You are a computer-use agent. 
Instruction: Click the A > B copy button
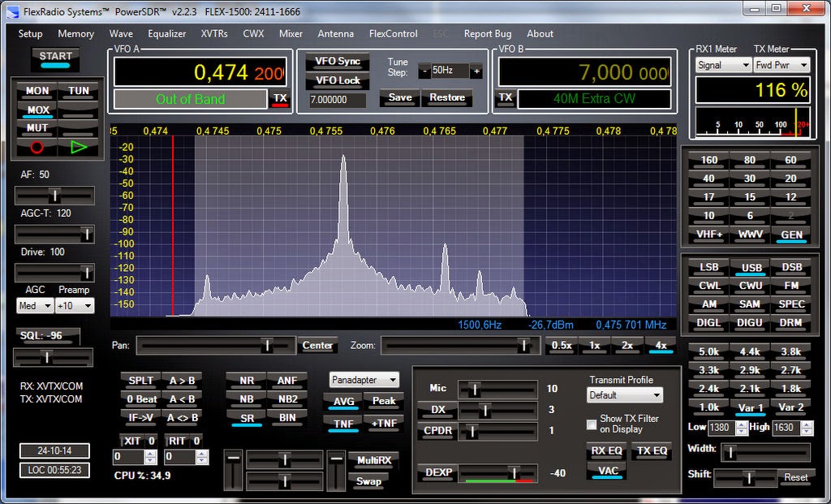click(182, 381)
